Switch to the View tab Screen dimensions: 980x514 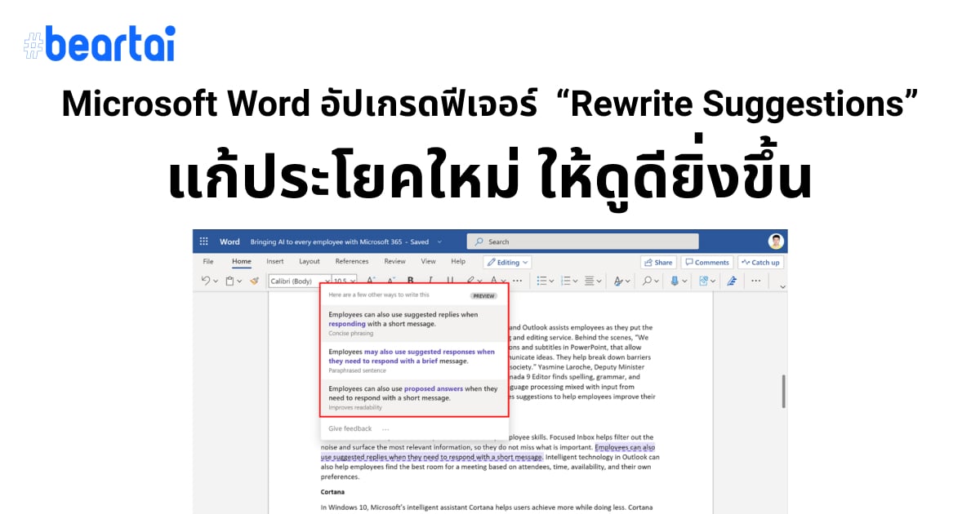click(429, 262)
